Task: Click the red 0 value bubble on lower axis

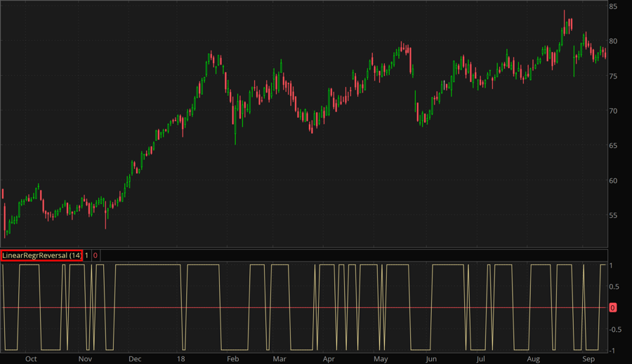Action: click(612, 308)
